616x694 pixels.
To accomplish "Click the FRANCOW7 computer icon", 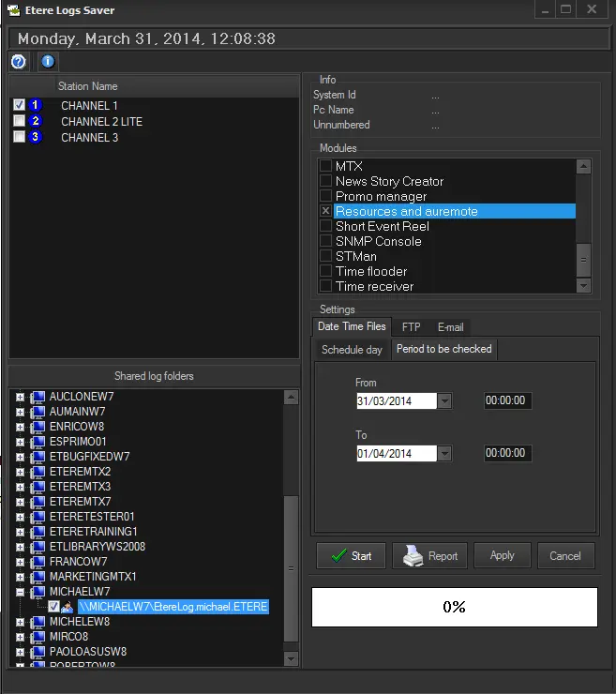I will 38,562.
